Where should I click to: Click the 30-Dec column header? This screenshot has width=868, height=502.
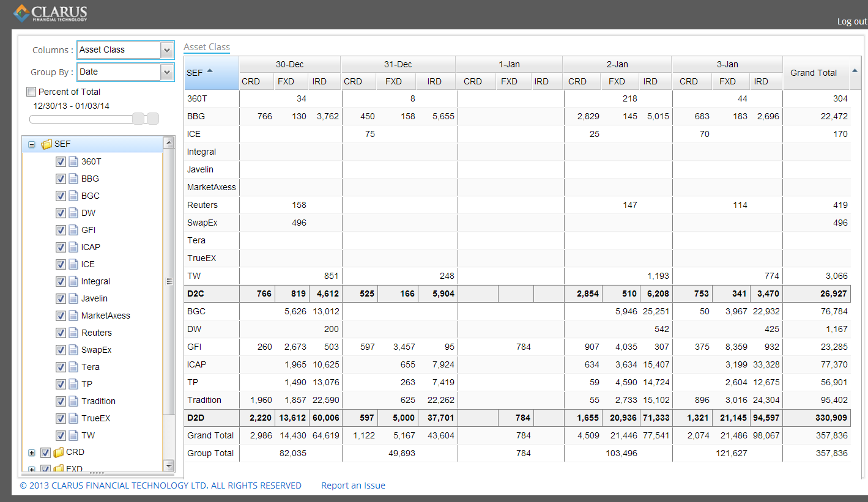pos(289,64)
